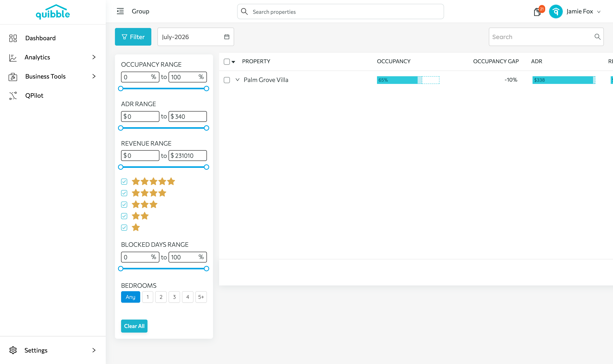Click the QPilot icon
The width and height of the screenshot is (613, 364).
point(13,96)
